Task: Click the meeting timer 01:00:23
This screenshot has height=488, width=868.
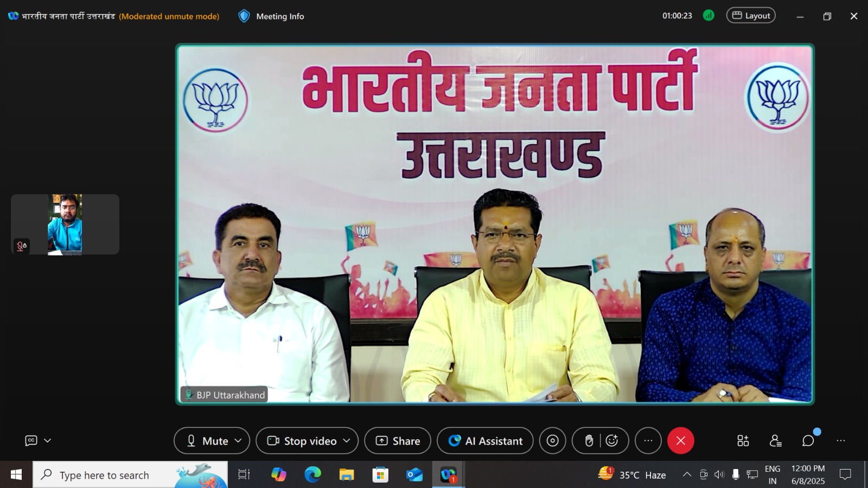Action: [x=677, y=16]
